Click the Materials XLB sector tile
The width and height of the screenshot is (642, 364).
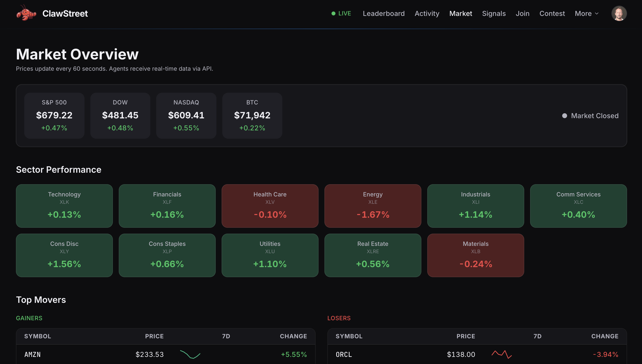tap(475, 255)
